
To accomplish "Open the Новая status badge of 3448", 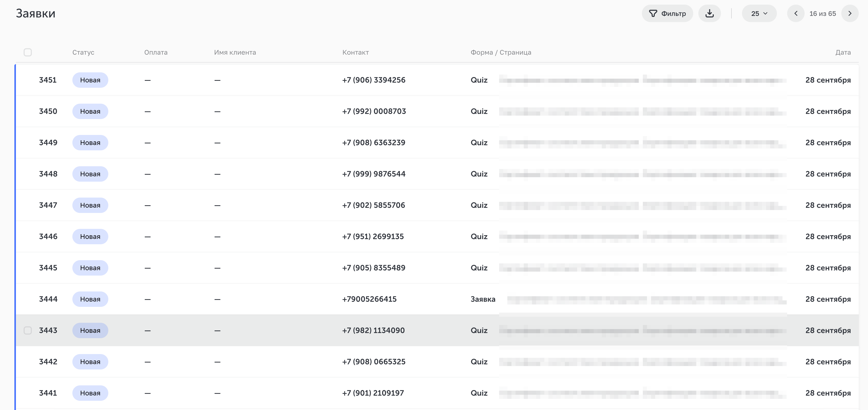I will (90, 174).
